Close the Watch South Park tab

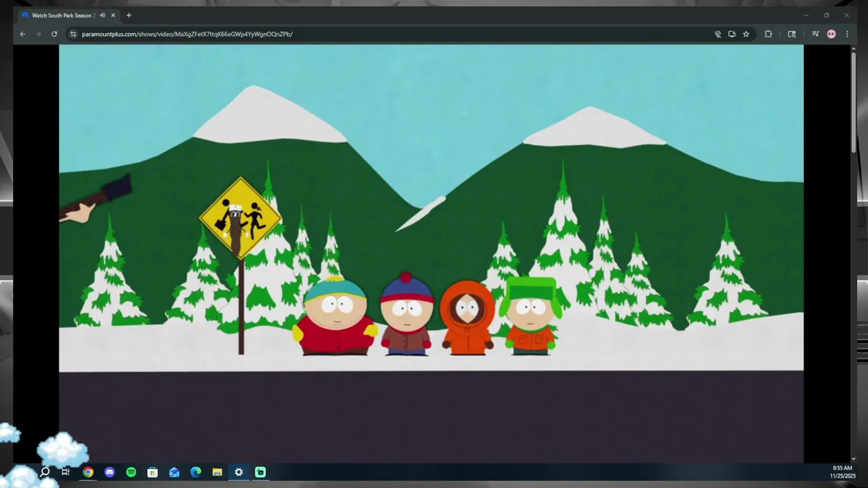click(x=113, y=15)
